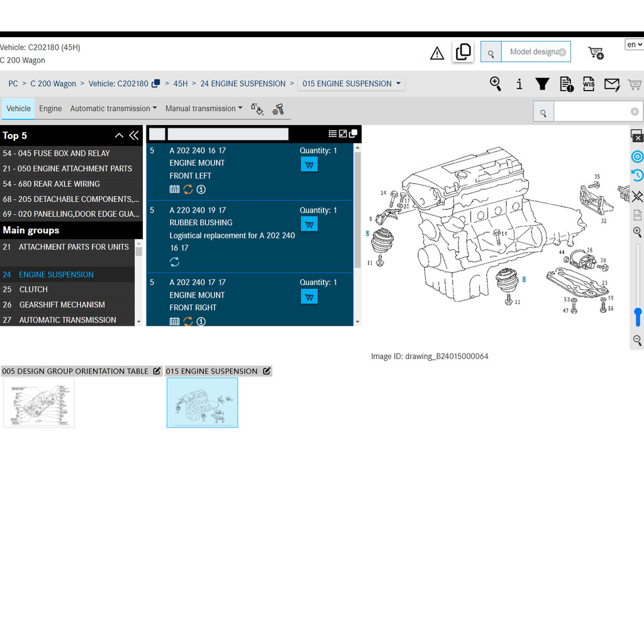Open the document with alert icon
The width and height of the screenshot is (644, 644).
(x=567, y=84)
